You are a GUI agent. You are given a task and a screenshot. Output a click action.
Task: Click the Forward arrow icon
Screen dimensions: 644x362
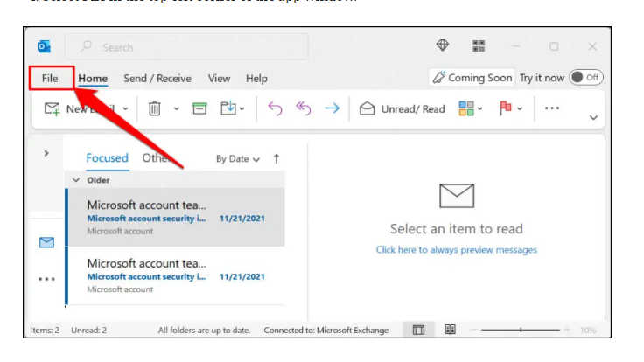(x=332, y=108)
